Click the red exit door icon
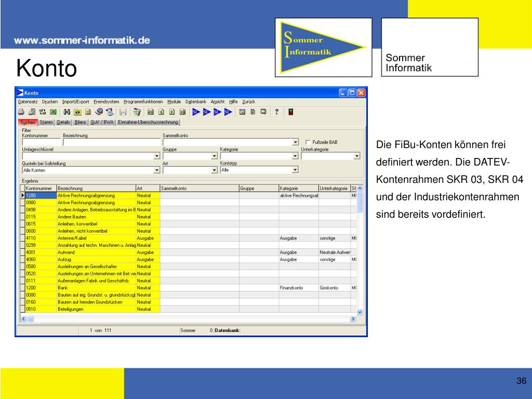The height and width of the screenshot is (399, 532). click(291, 112)
